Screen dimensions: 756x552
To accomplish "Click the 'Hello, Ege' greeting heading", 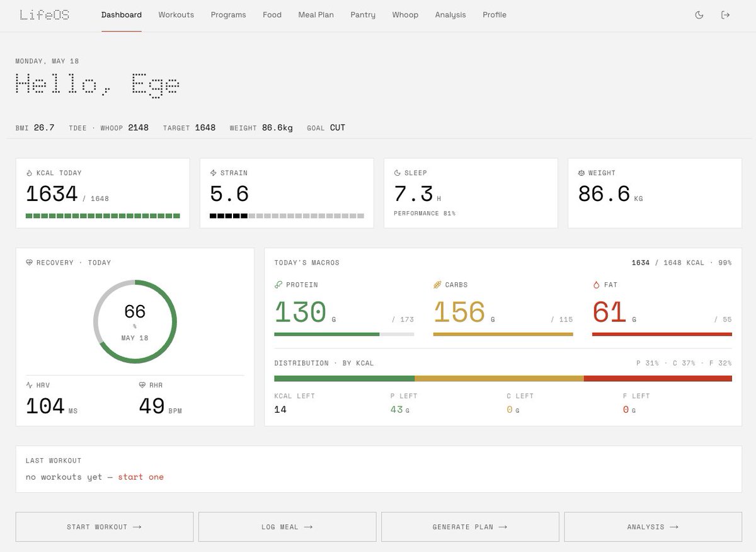I will pyautogui.click(x=98, y=84).
